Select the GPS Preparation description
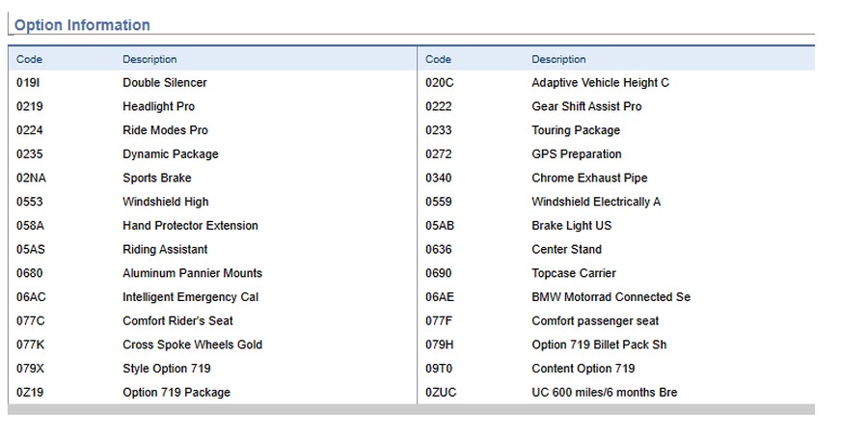Screen dimensions: 868x442 pyautogui.click(x=577, y=154)
